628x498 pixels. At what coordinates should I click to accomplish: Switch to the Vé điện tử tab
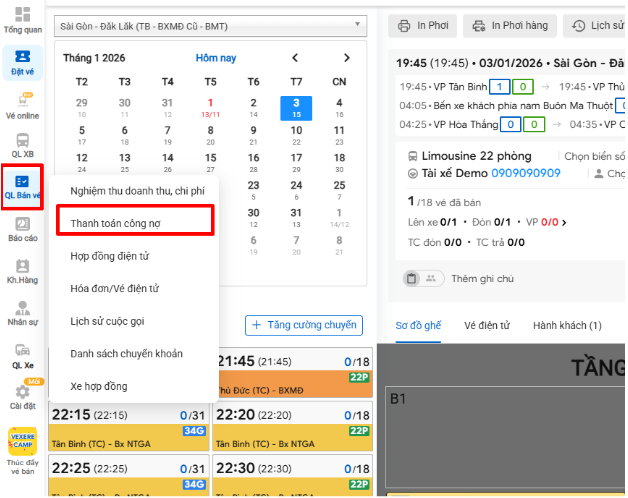click(487, 325)
